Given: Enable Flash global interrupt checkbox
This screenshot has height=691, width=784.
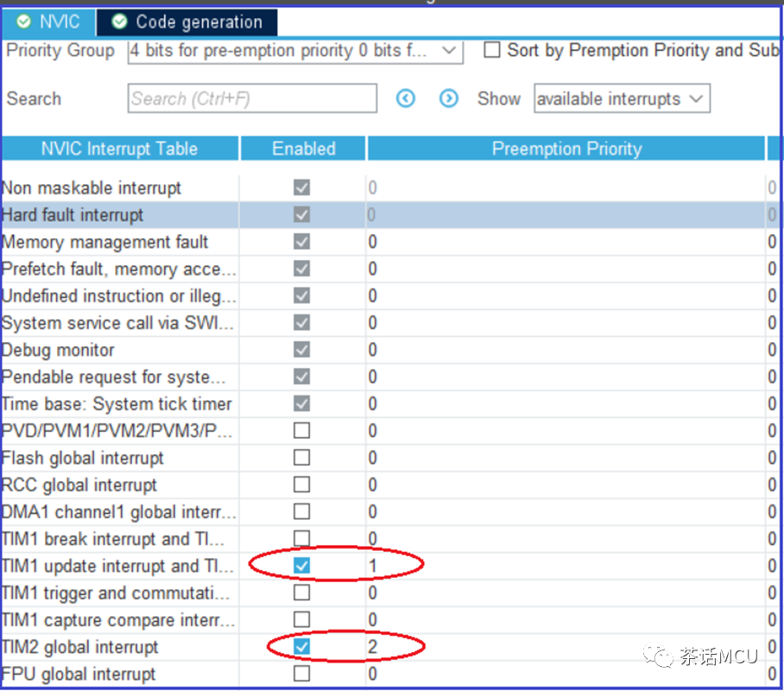Looking at the screenshot, I should coord(301,457).
